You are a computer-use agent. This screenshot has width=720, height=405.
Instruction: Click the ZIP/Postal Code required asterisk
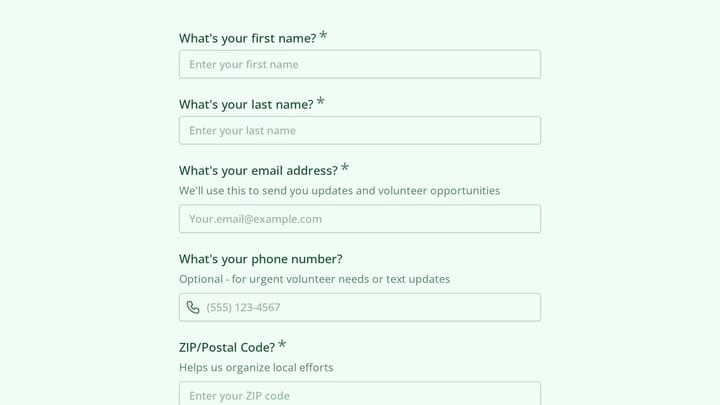point(282,344)
